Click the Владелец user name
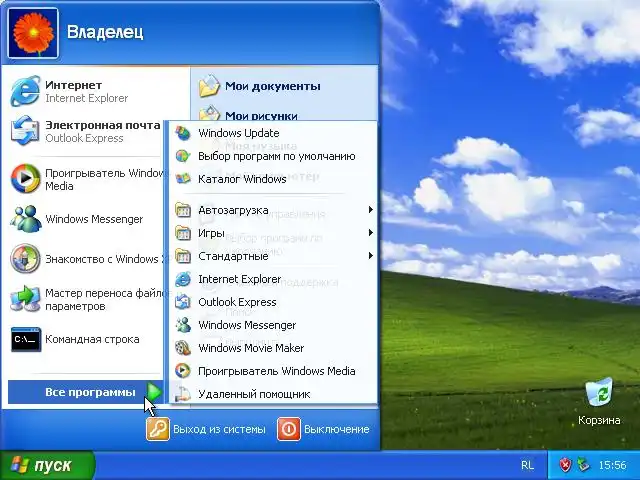 105,32
